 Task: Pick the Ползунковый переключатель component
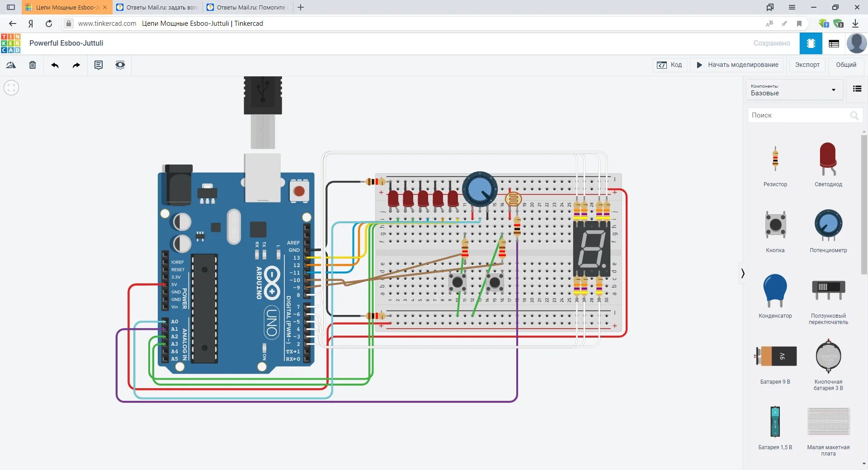pos(828,301)
